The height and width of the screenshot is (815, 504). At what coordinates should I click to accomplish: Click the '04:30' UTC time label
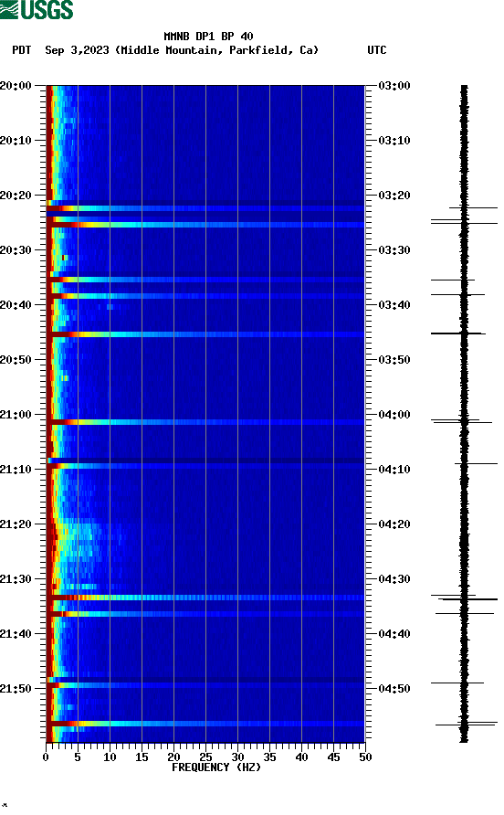click(x=394, y=579)
